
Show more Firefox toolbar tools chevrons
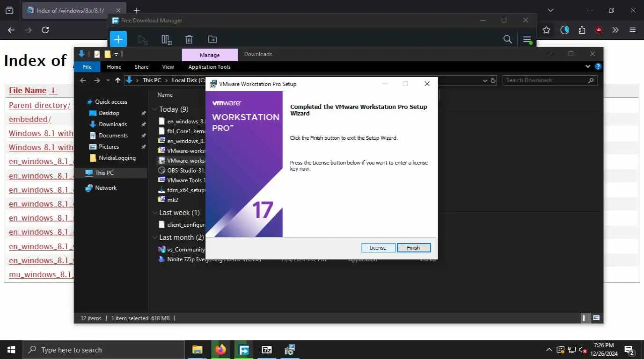(x=615, y=30)
